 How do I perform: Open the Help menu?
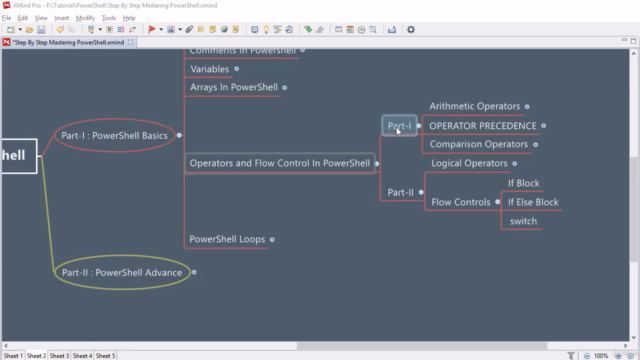click(129, 18)
